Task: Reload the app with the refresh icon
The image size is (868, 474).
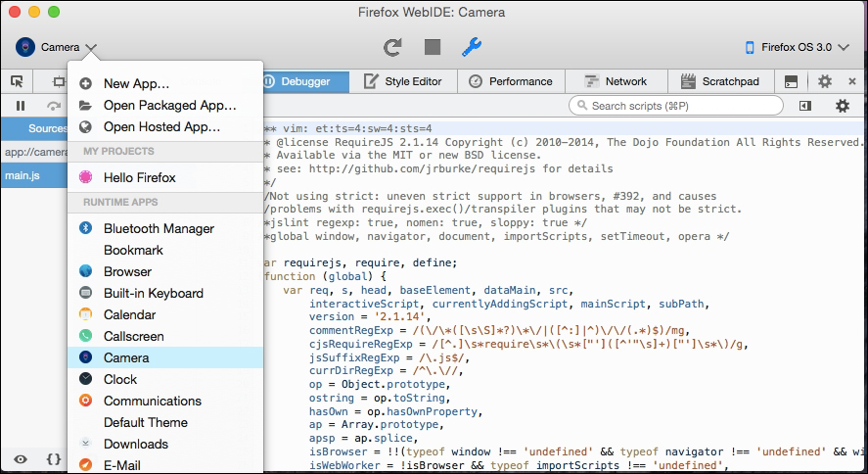Action: click(392, 48)
